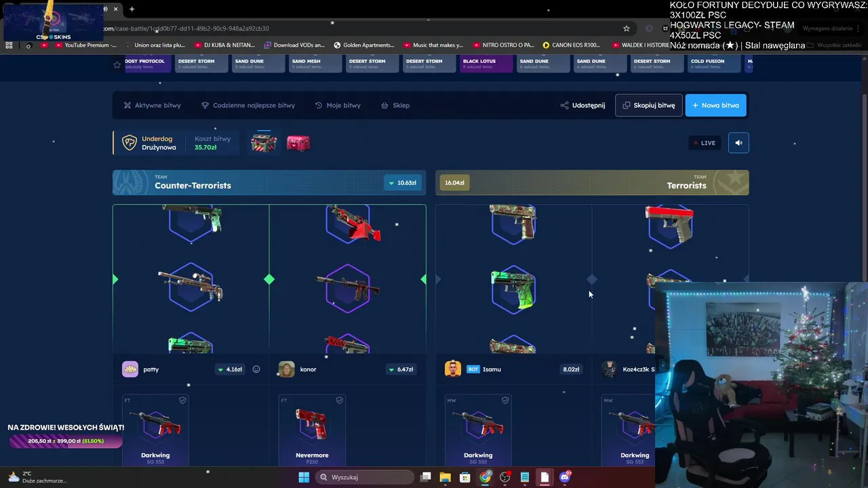
Task: Click Isamu's 8.02zł value badge
Action: 571,369
